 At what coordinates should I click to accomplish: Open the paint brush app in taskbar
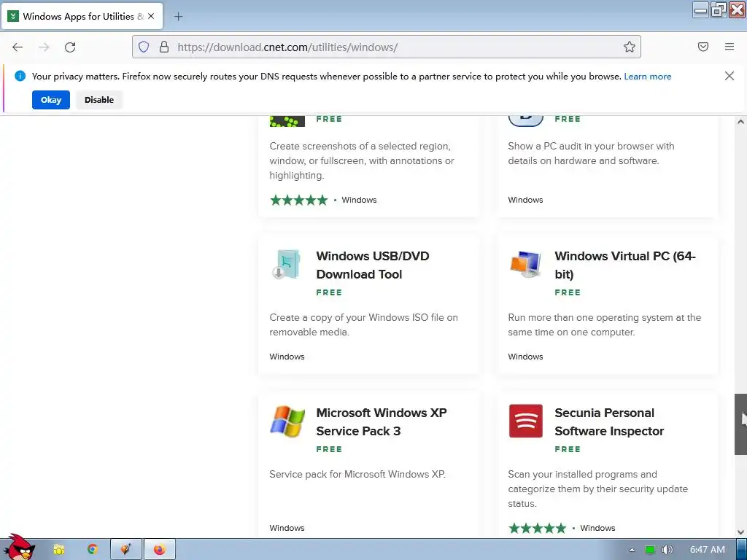[x=125, y=550]
